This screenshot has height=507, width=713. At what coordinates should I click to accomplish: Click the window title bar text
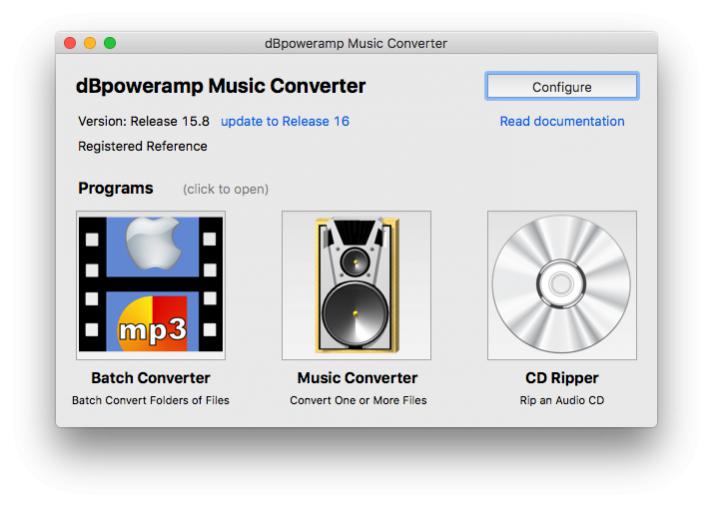(x=356, y=44)
